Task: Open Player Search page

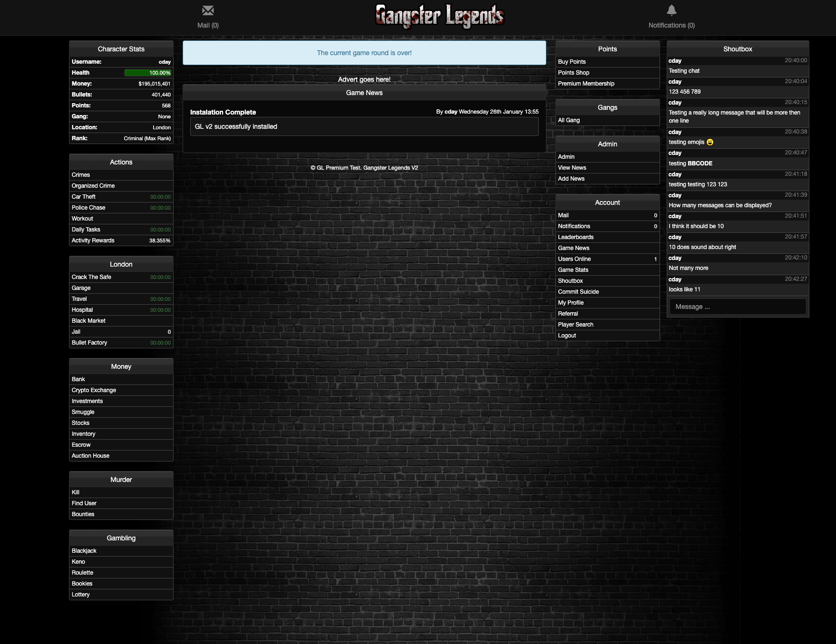Action: 575,325
